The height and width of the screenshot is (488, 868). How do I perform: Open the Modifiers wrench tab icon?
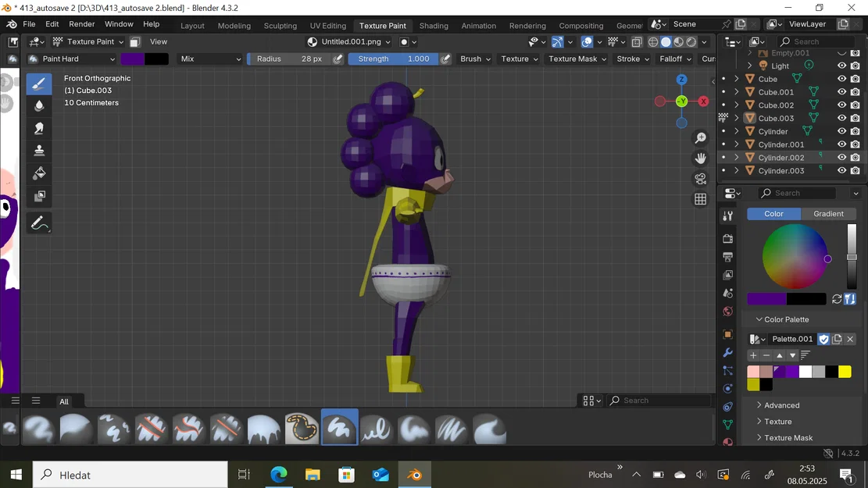click(728, 352)
